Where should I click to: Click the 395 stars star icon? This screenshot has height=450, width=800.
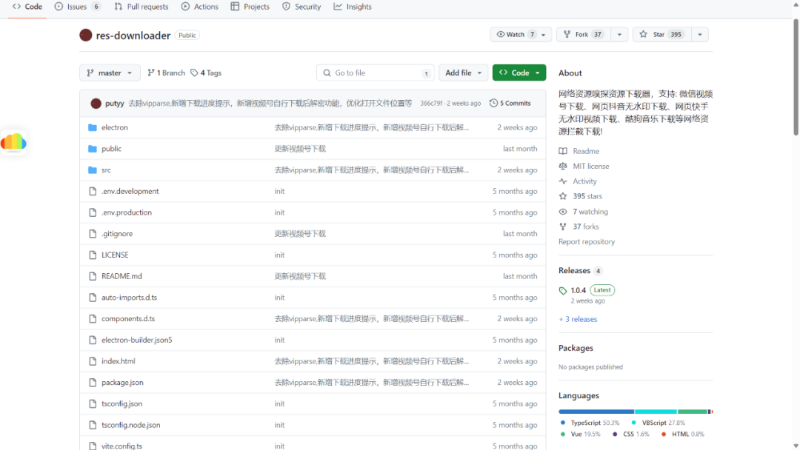tap(563, 196)
